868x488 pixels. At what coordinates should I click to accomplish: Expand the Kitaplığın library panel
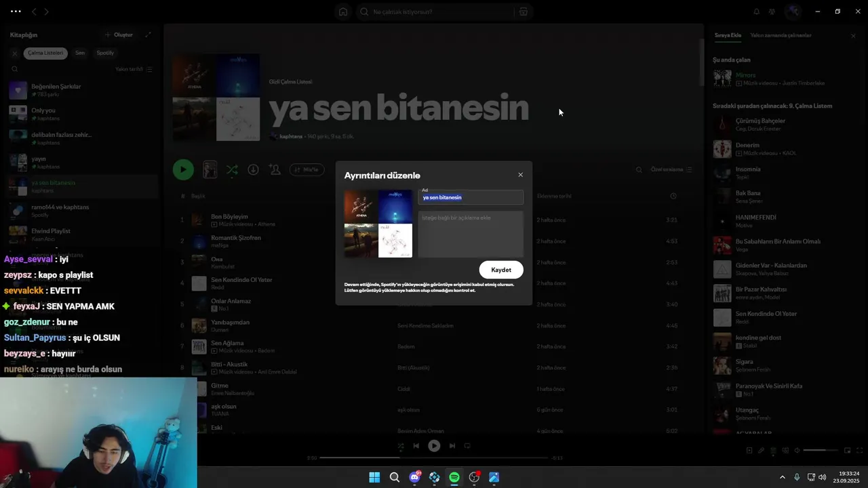[x=148, y=35]
